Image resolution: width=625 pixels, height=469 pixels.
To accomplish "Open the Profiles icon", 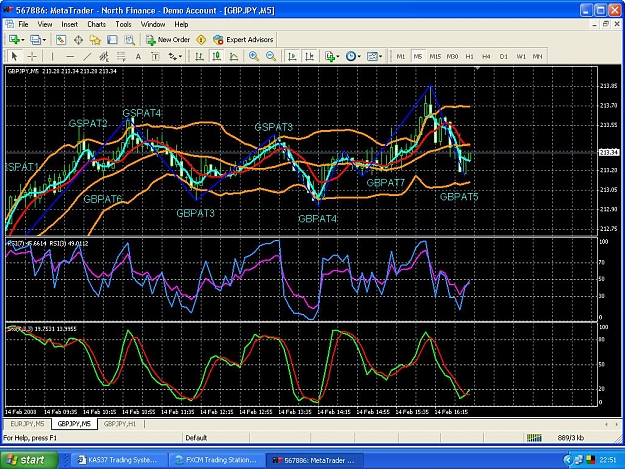I will (x=35, y=39).
